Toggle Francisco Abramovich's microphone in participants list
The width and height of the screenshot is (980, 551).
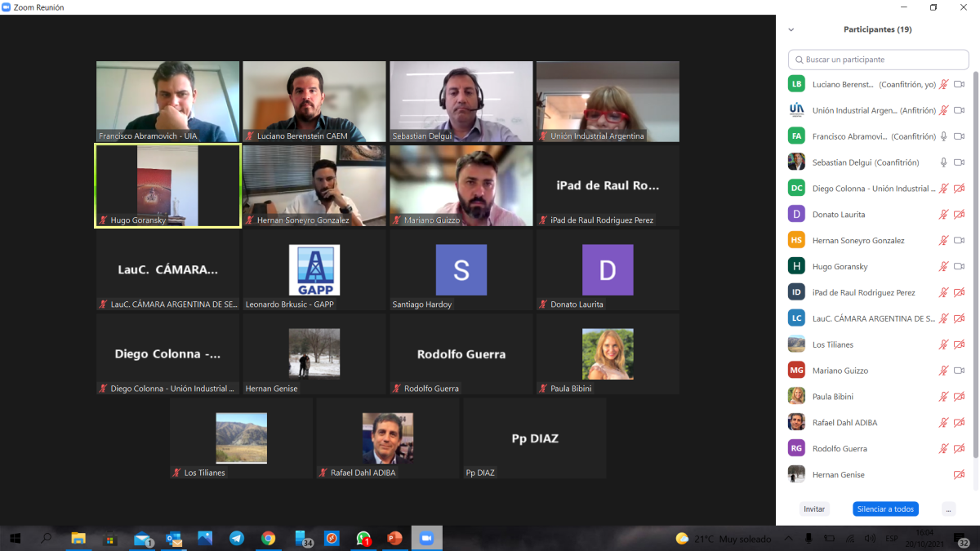[943, 136]
